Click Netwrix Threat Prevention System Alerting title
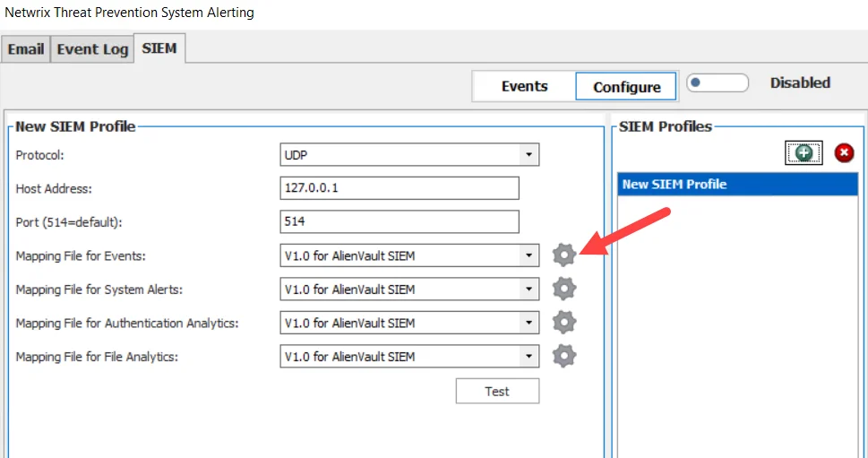 (x=130, y=13)
